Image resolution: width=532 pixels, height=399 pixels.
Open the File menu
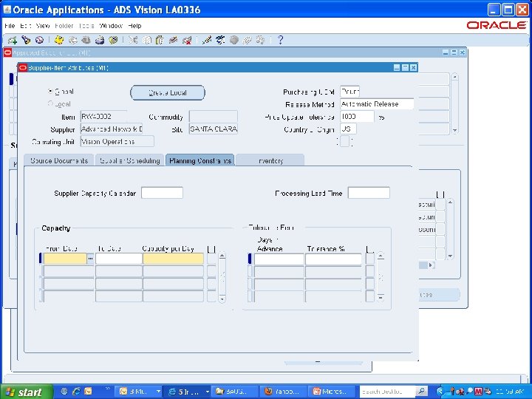click(x=10, y=26)
